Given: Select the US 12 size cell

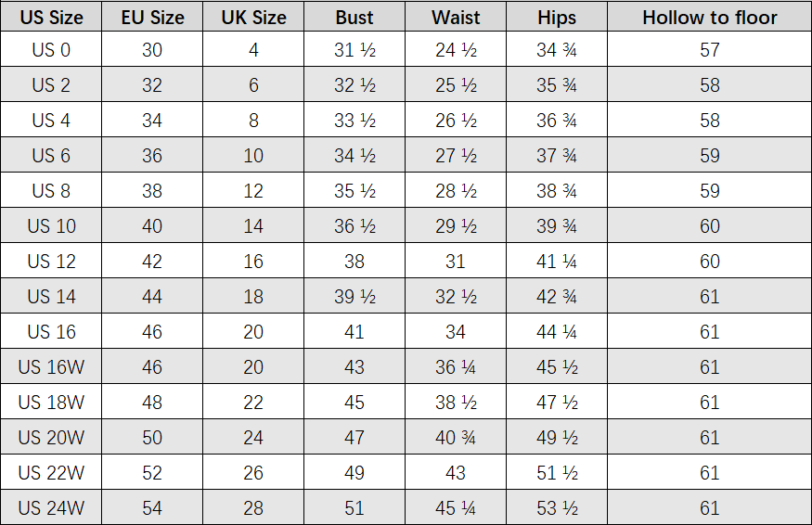Looking at the screenshot, I should (x=51, y=262).
